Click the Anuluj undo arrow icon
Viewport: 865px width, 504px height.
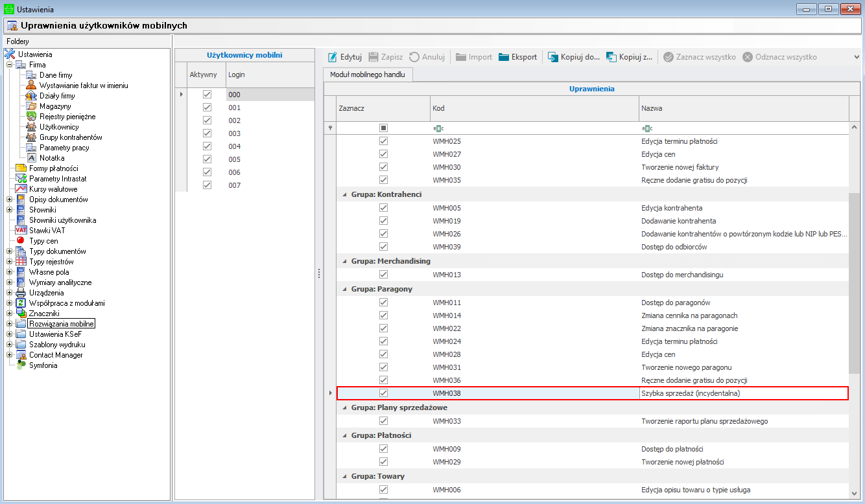(x=414, y=57)
